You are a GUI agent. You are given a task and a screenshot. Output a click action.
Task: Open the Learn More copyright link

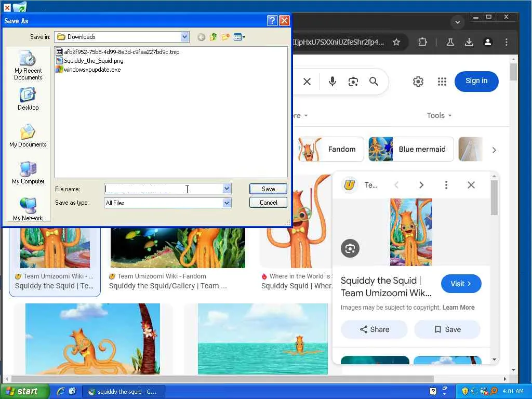(x=458, y=308)
